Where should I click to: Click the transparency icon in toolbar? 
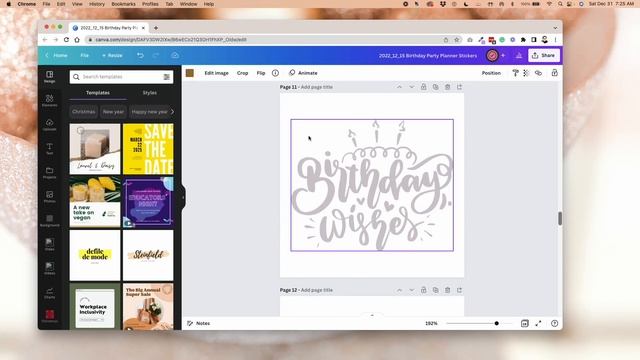[527, 73]
